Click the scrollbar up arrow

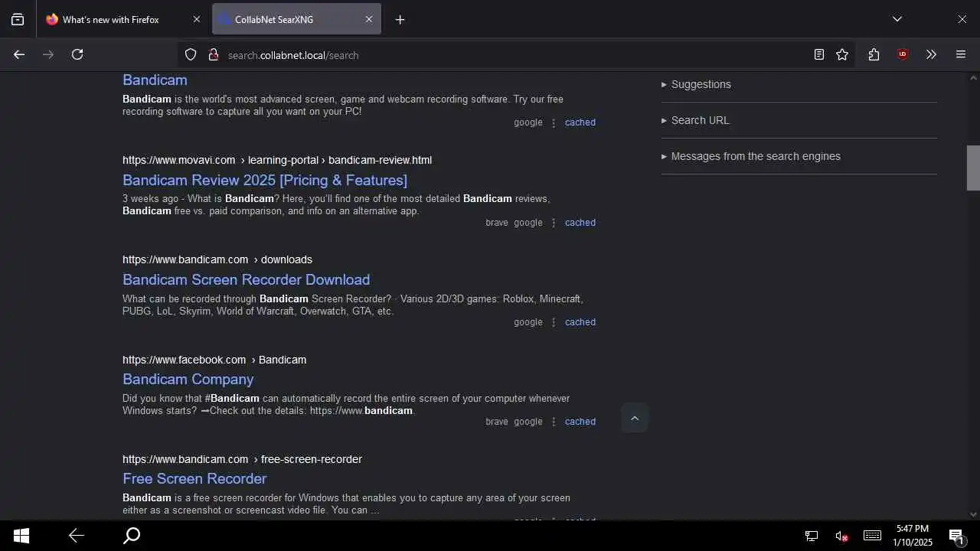pos(973,78)
